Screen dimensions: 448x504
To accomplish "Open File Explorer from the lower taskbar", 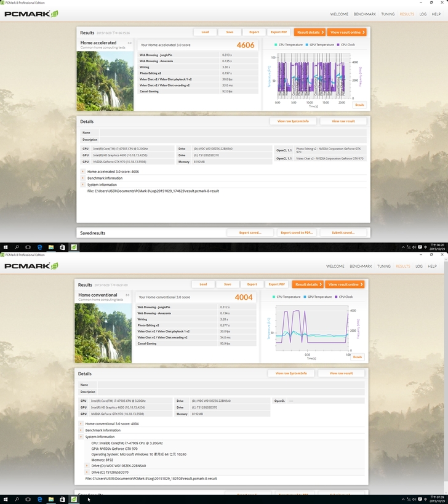I will pos(50,499).
